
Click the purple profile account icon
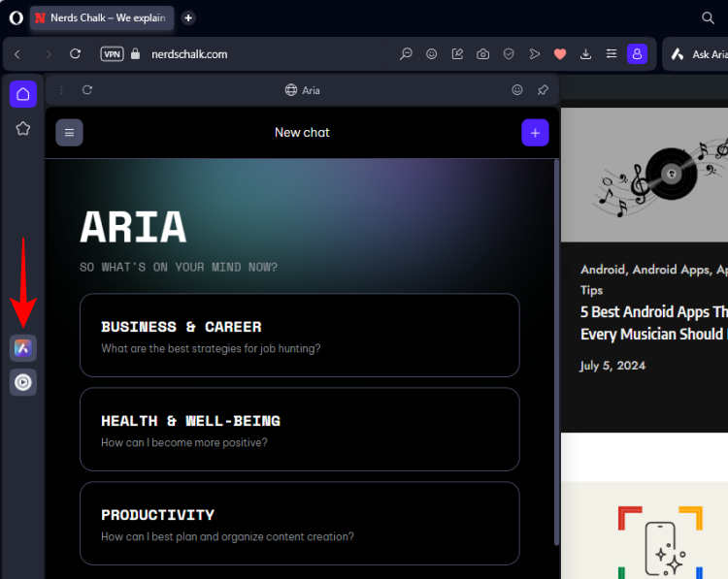(x=637, y=54)
